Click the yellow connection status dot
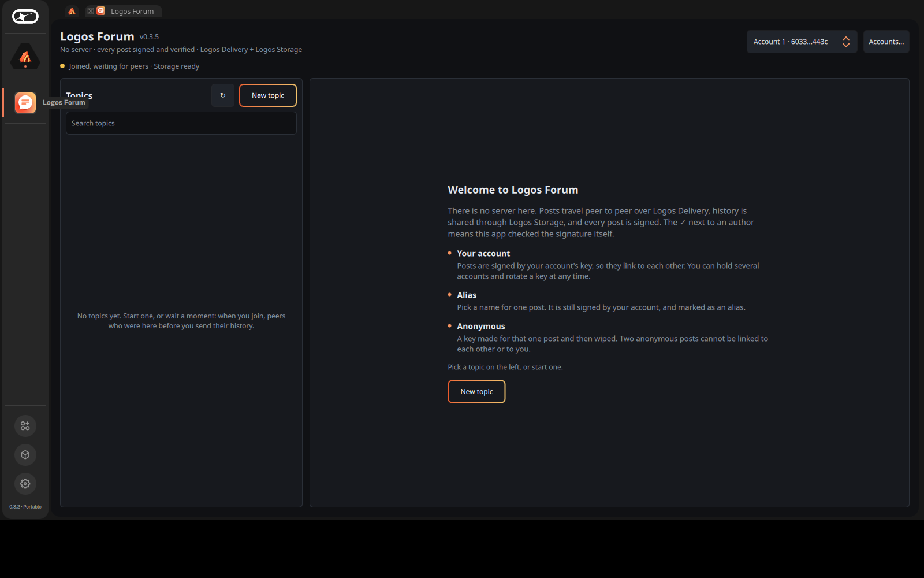 pos(62,66)
